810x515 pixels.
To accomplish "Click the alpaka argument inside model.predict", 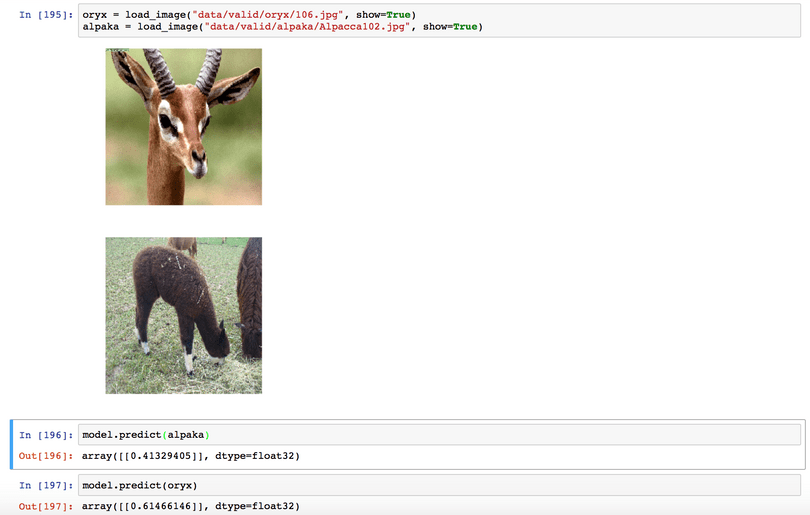I will point(186,435).
